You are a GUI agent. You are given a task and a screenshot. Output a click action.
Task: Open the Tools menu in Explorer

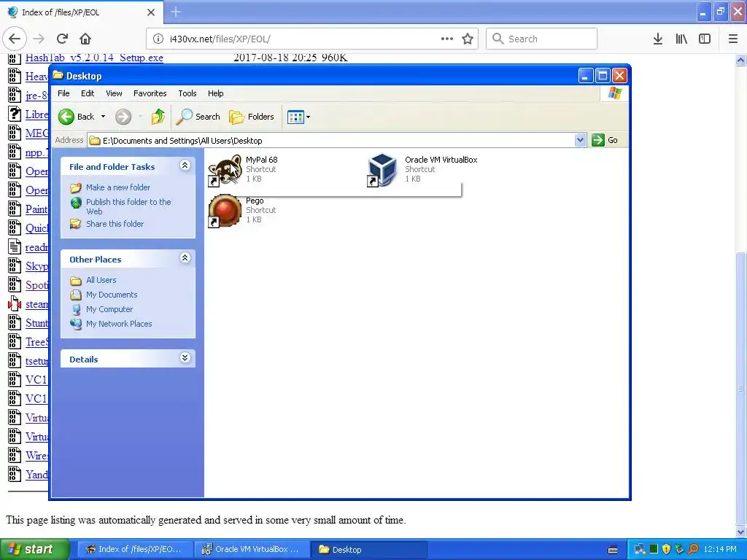point(187,93)
